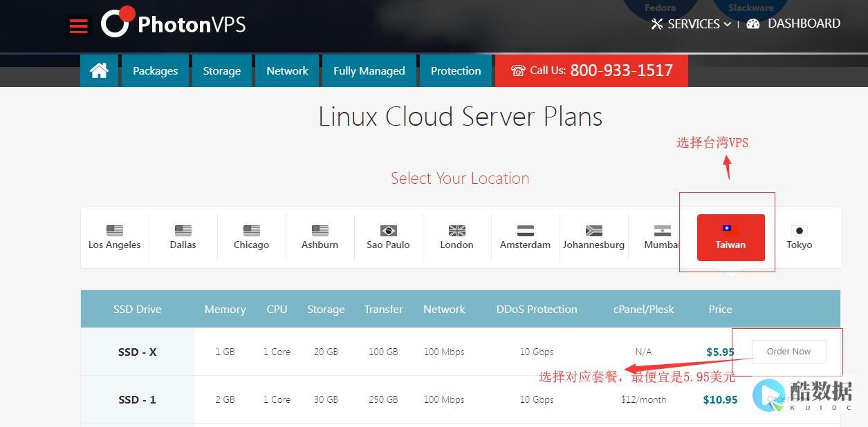Select Sao Paulo location

(x=389, y=238)
